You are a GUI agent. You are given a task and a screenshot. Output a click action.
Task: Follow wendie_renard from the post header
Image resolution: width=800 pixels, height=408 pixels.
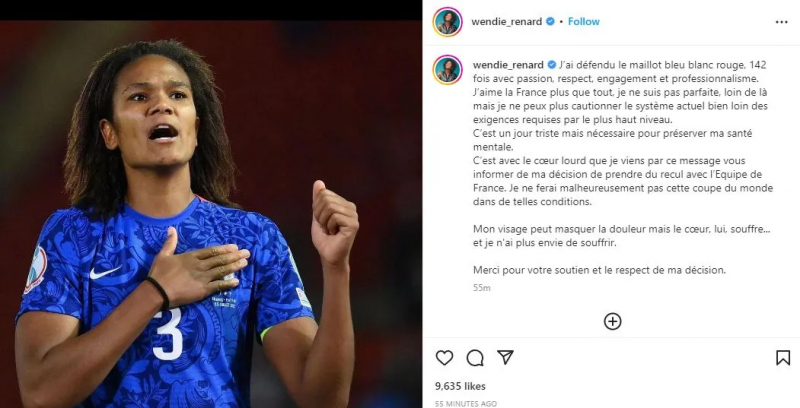[584, 21]
